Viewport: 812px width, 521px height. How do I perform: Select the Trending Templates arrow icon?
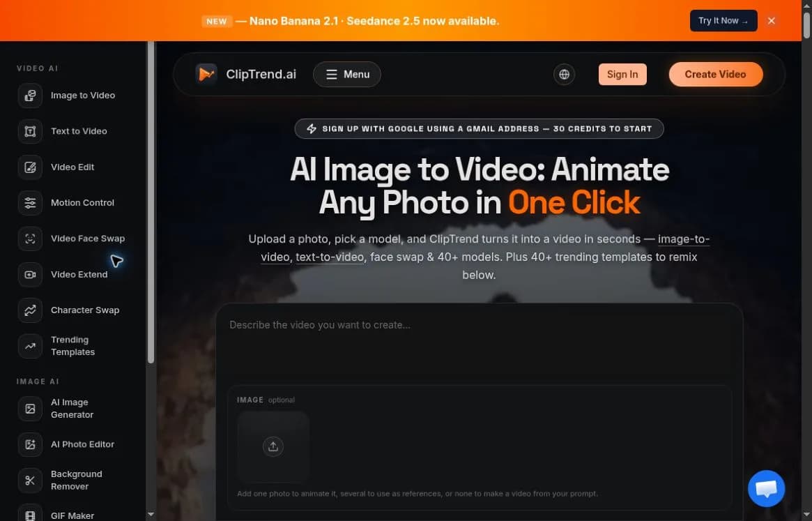tap(30, 346)
